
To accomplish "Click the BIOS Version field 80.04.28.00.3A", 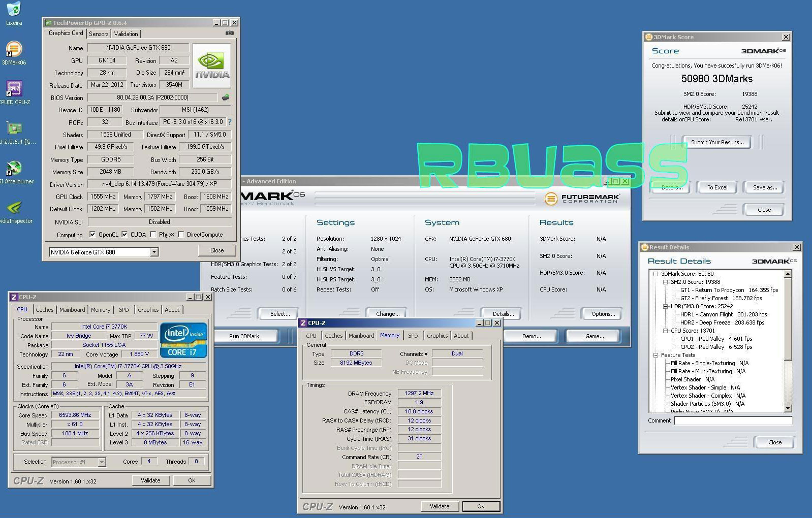I will pos(152,98).
